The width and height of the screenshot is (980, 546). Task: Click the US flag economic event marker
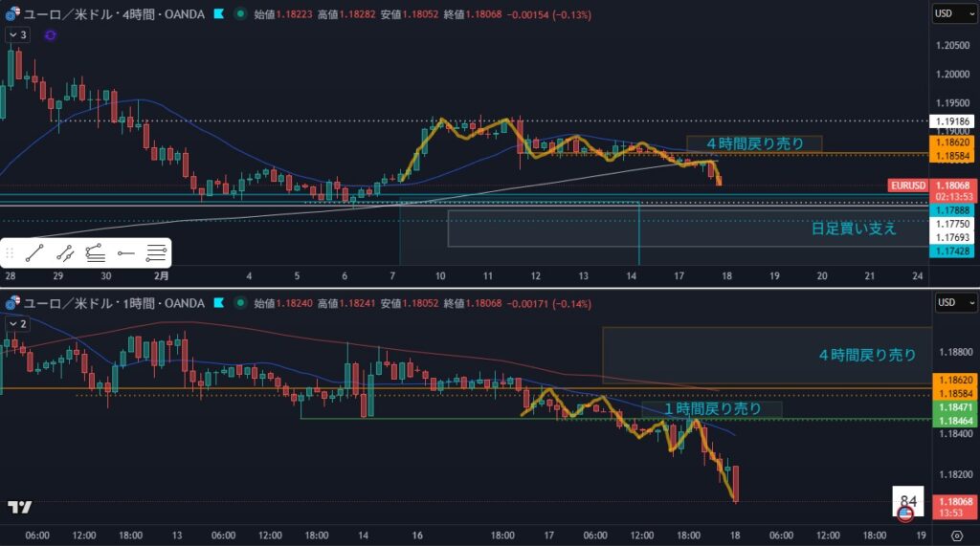tap(904, 513)
